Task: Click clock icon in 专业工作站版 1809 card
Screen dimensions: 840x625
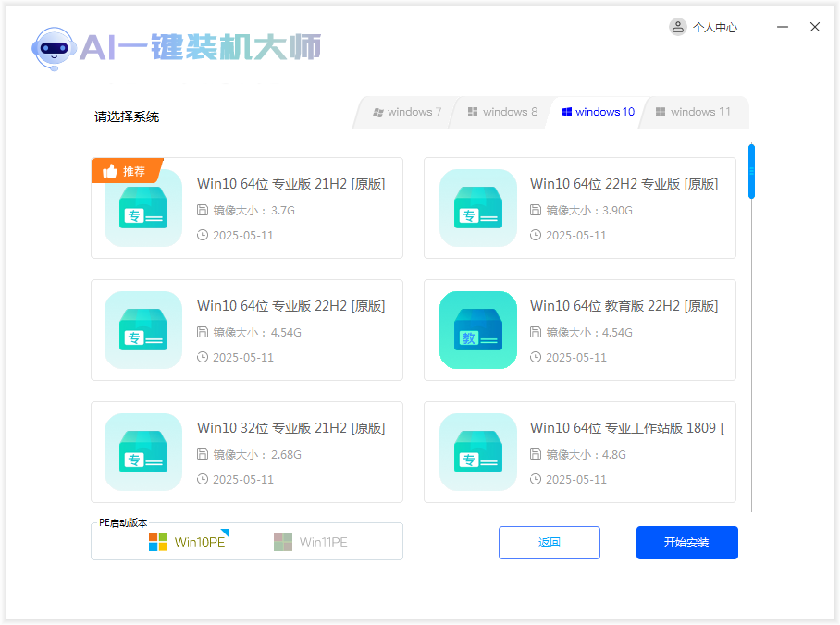Action: [x=536, y=479]
